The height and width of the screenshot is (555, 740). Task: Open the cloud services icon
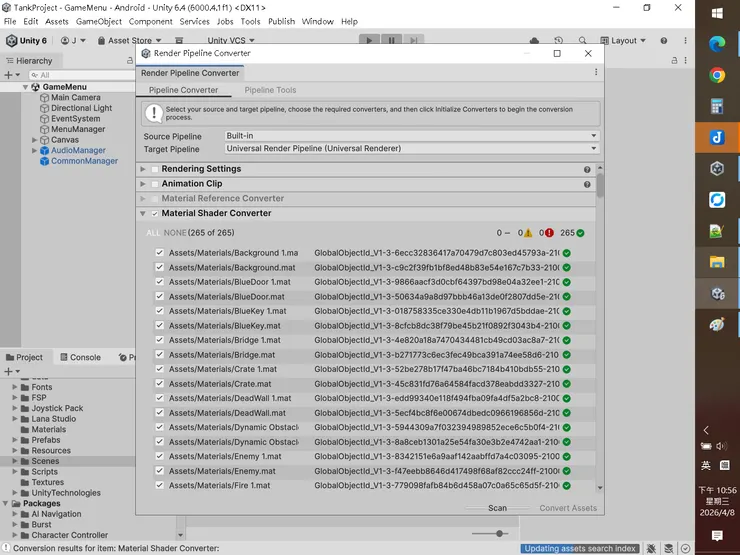pos(534,41)
